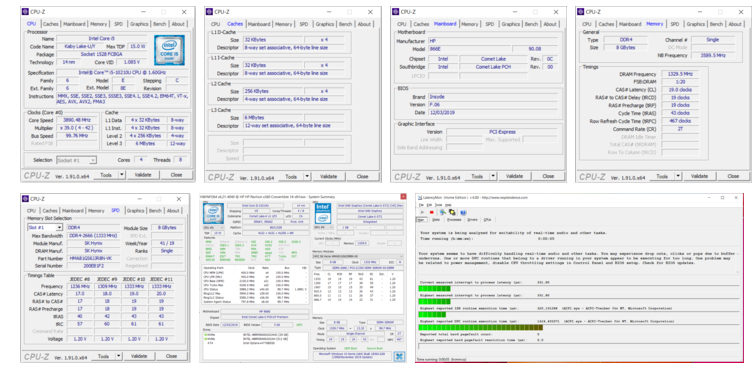This screenshot has height=372, width=755.
Task: Click the Part Number field HMA81GS6JJR8N-VK
Action: 92,258
